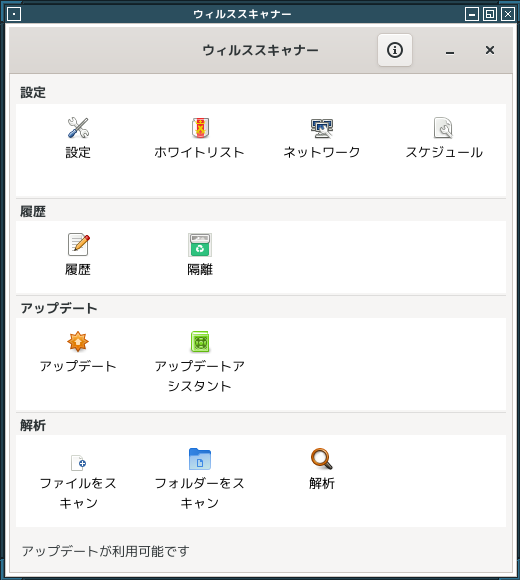Screen dimensions: 520x580
Task: Click the info button in header bar
Action: pos(395,50)
